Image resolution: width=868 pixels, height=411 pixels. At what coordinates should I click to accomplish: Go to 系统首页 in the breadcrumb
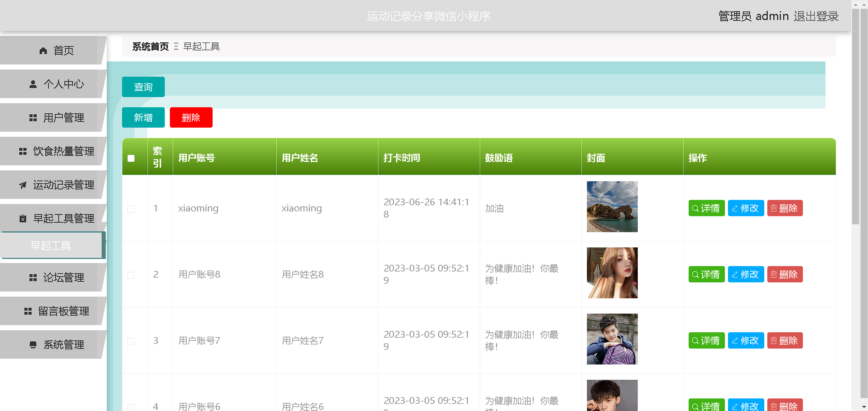pyautogui.click(x=151, y=46)
